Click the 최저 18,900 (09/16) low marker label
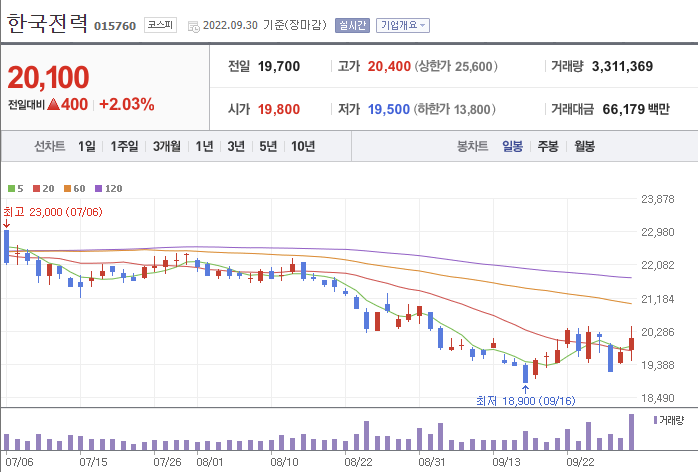 [525, 401]
